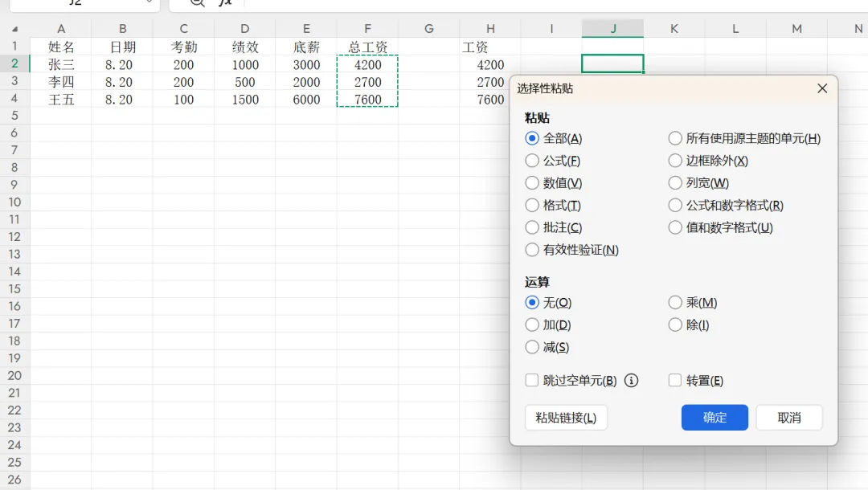The height and width of the screenshot is (490, 868).
Task: Click cell F2 showing 4200
Action: (x=367, y=65)
